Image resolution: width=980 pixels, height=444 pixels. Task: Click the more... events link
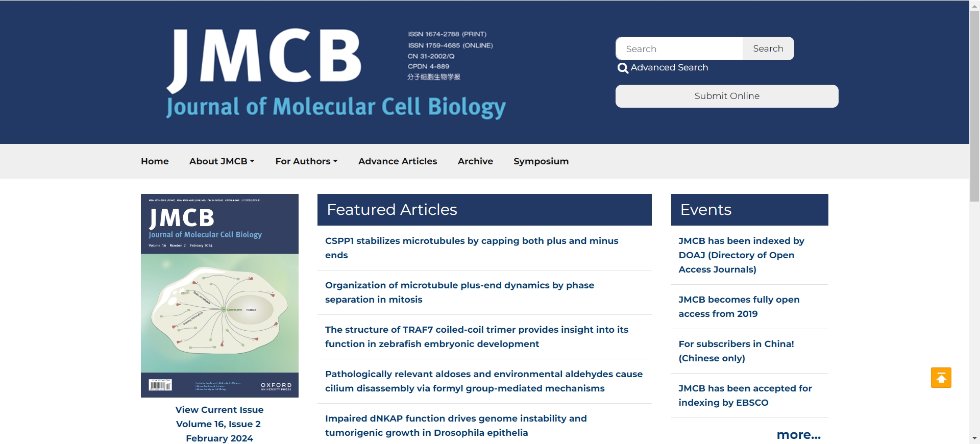(x=798, y=435)
